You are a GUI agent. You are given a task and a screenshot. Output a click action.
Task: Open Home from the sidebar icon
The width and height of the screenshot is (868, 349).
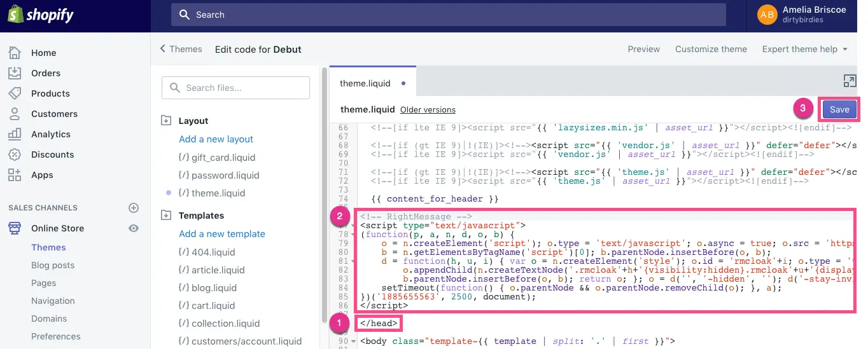coord(15,53)
